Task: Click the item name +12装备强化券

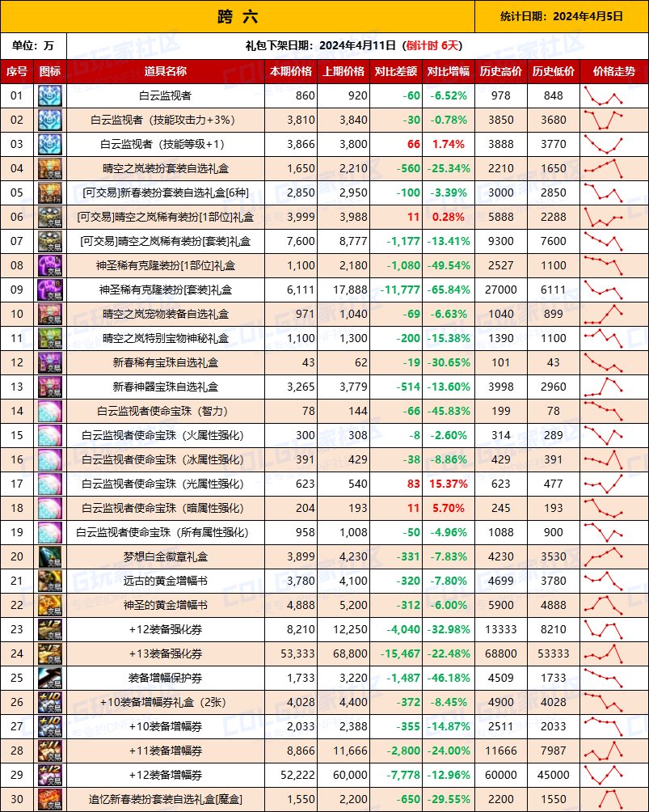Action: pyautogui.click(x=166, y=630)
